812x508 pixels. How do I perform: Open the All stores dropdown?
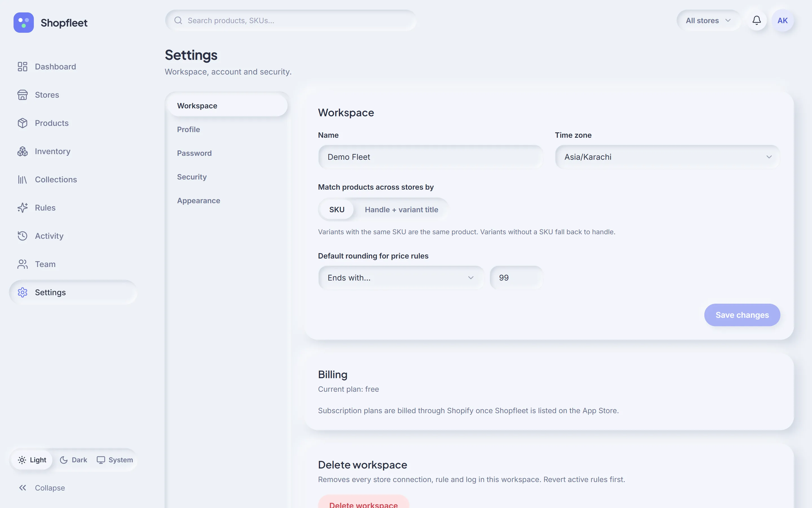pos(708,21)
